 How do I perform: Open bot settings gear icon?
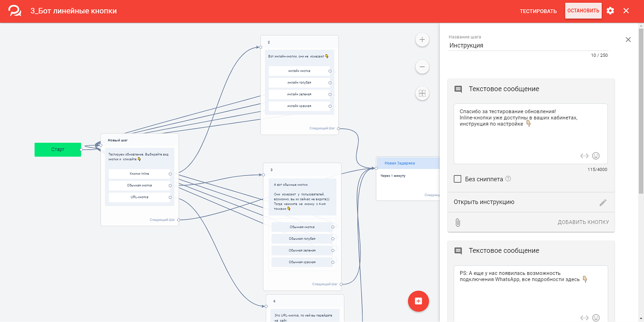tap(610, 11)
